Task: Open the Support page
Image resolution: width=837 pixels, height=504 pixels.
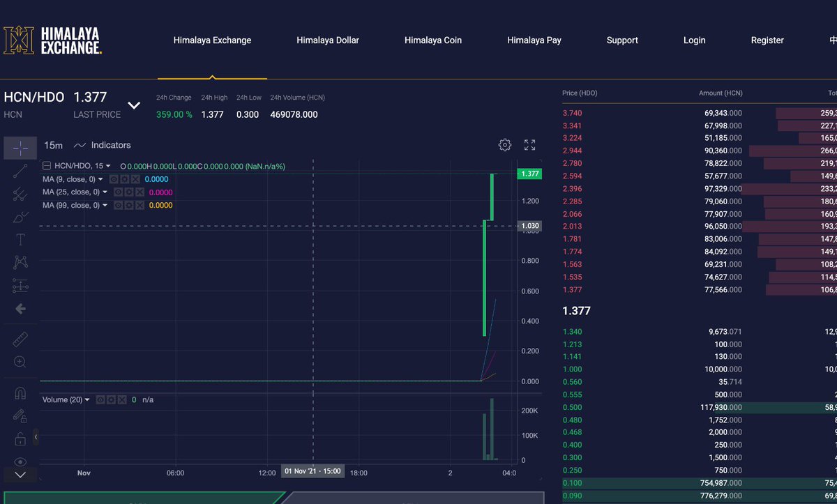Action: tap(622, 40)
